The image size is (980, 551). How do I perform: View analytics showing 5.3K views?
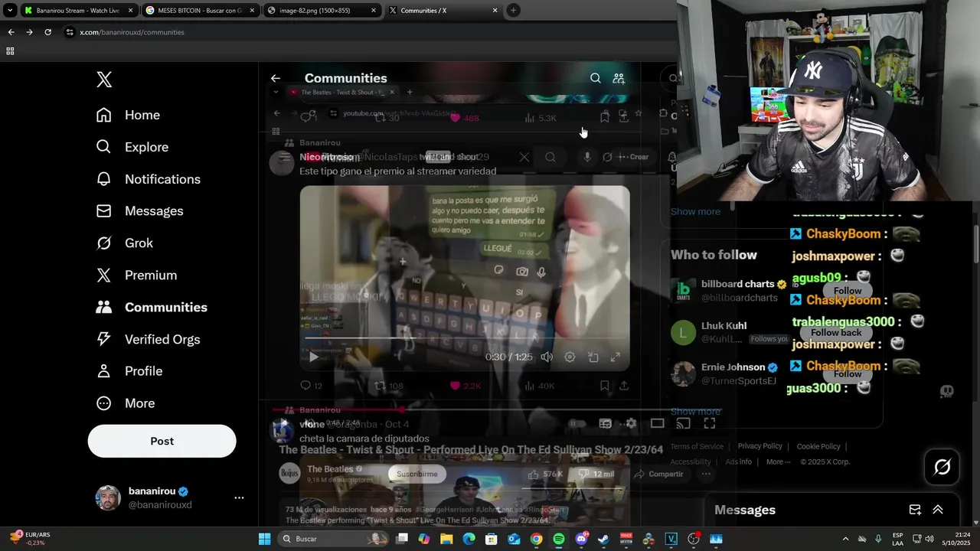tap(539, 118)
